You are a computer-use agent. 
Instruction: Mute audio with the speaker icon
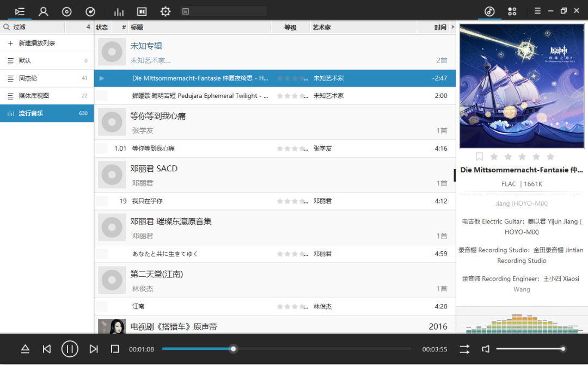tap(486, 349)
